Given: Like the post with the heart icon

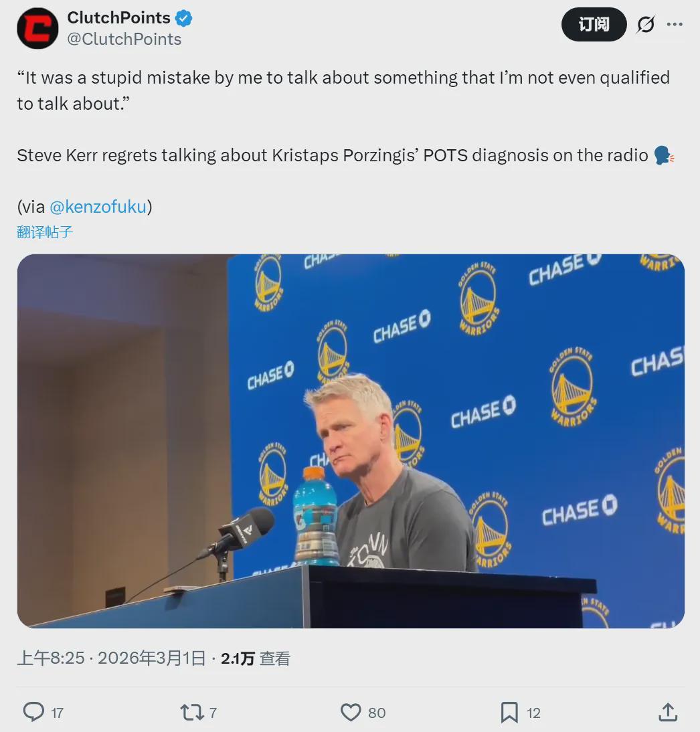Looking at the screenshot, I should (x=351, y=712).
